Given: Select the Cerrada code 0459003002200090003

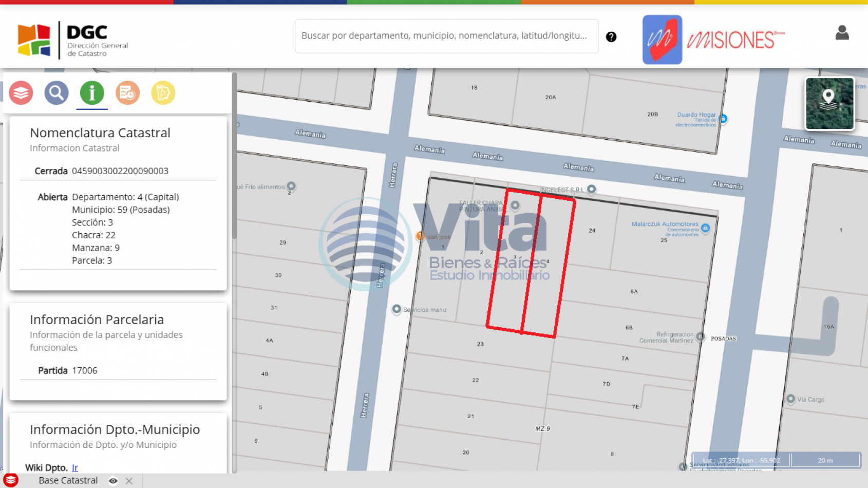Looking at the screenshot, I should 120,171.
